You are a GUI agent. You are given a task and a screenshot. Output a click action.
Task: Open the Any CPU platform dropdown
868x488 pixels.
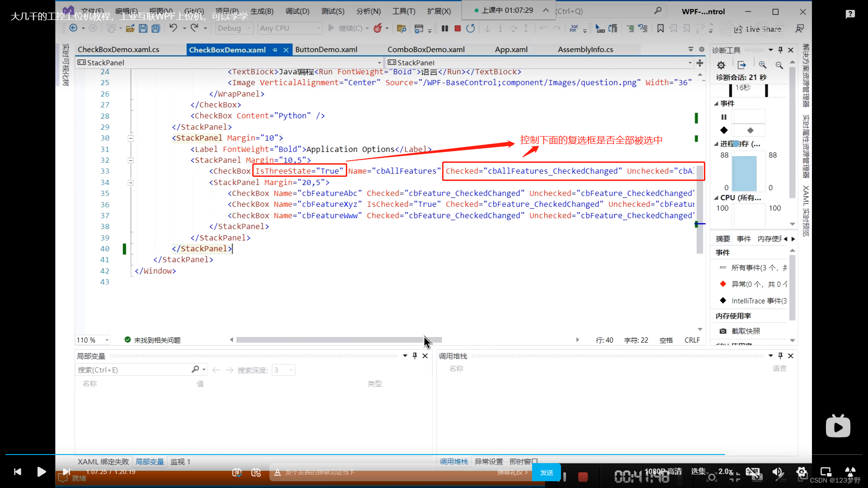coord(290,28)
